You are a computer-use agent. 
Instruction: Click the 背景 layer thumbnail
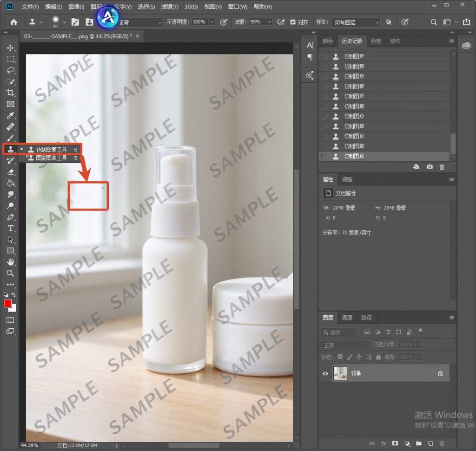point(340,373)
